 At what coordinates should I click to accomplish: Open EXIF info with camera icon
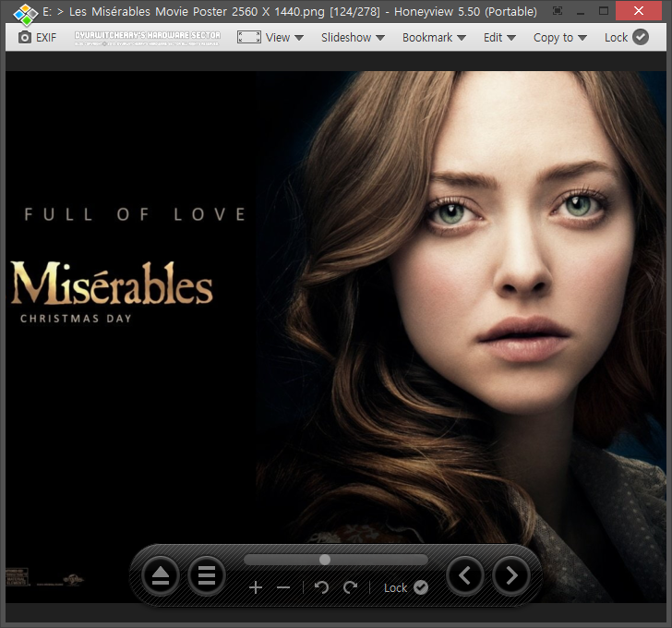pos(37,38)
